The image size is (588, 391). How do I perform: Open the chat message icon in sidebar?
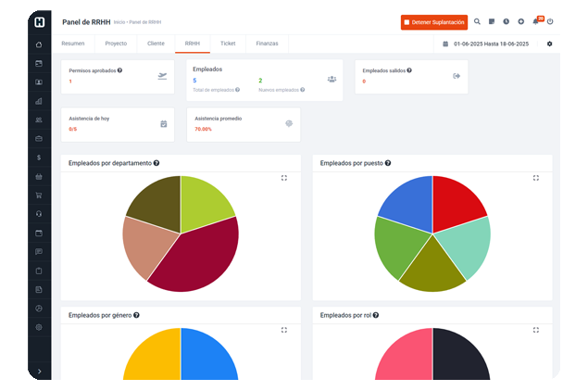tap(39, 252)
